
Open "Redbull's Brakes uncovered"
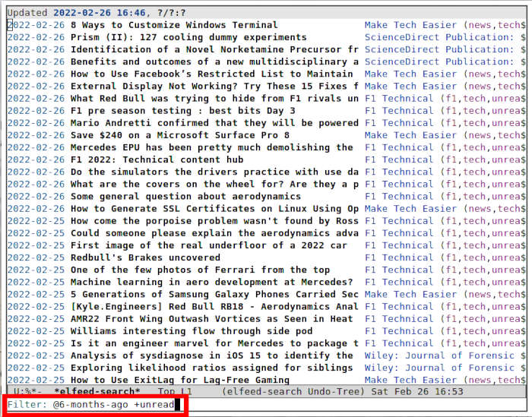[145, 257]
